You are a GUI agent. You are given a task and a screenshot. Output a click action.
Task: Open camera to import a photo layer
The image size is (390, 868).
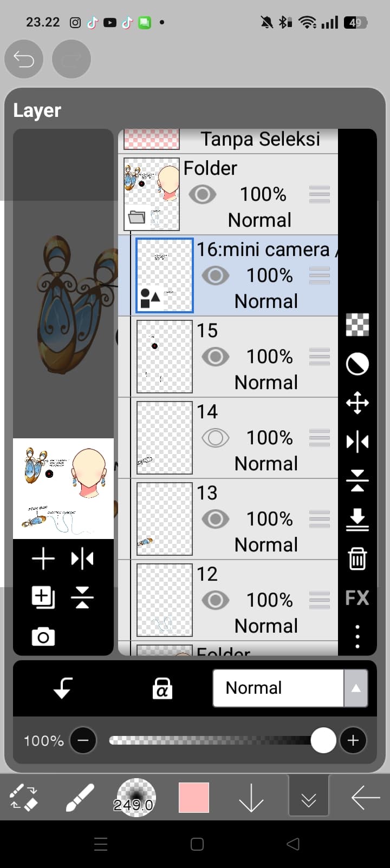[x=43, y=637]
